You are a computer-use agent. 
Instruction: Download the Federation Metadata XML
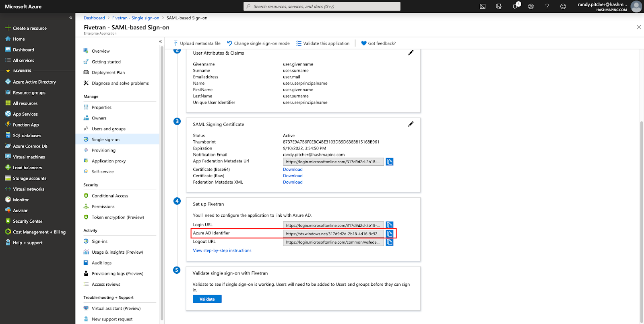point(293,182)
